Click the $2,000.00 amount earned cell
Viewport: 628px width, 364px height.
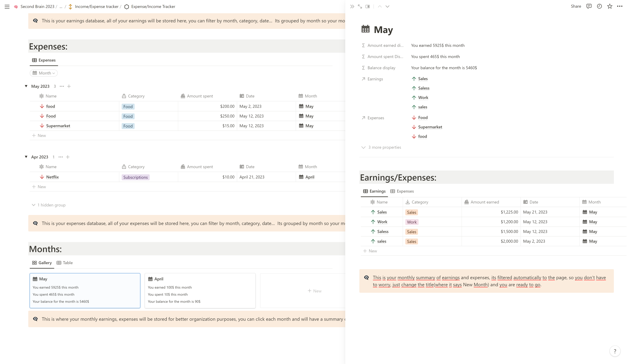pos(491,241)
